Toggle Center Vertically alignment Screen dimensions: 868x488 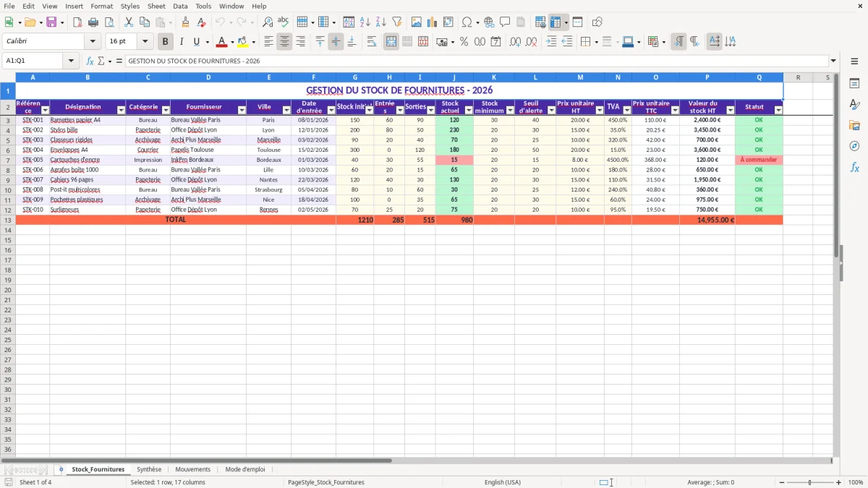pos(336,42)
